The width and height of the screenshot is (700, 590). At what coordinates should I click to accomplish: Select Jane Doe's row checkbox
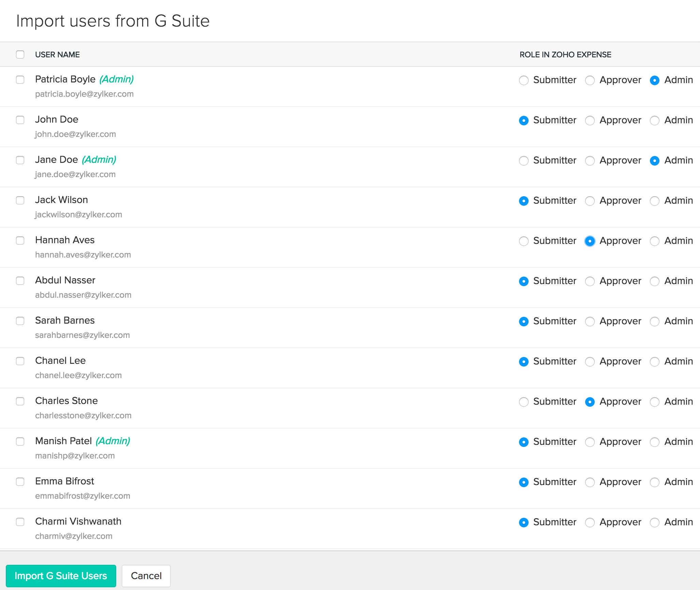20,160
